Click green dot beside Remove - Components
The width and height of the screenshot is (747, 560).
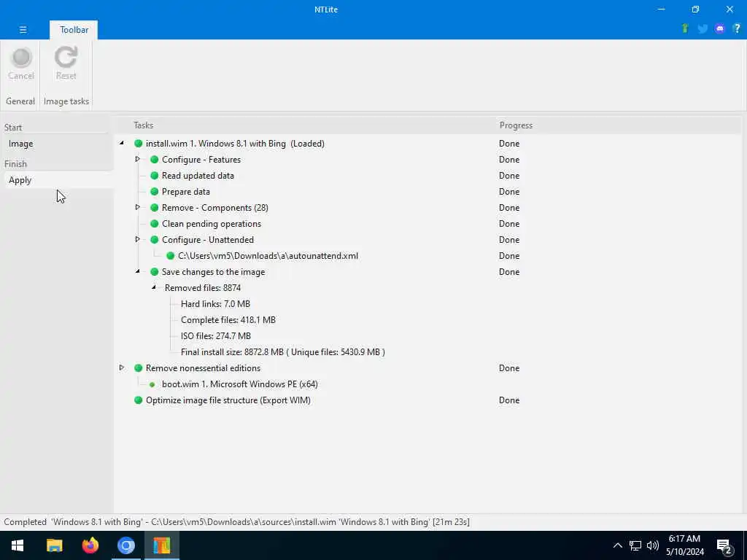coord(155,208)
